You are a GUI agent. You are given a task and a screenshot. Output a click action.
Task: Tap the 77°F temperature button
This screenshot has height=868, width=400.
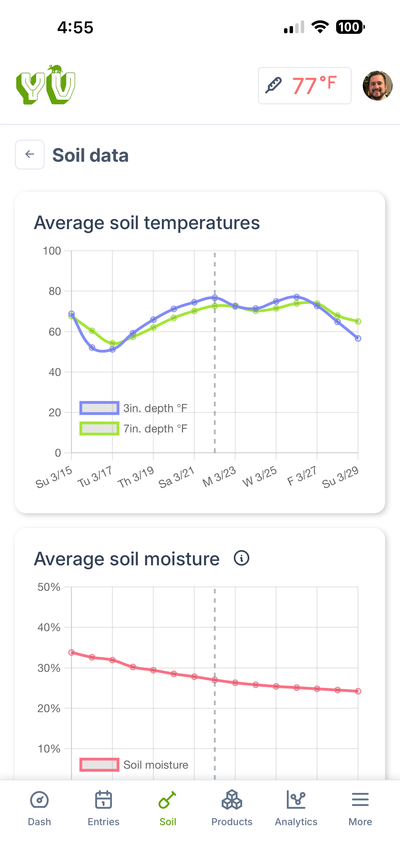coord(304,86)
